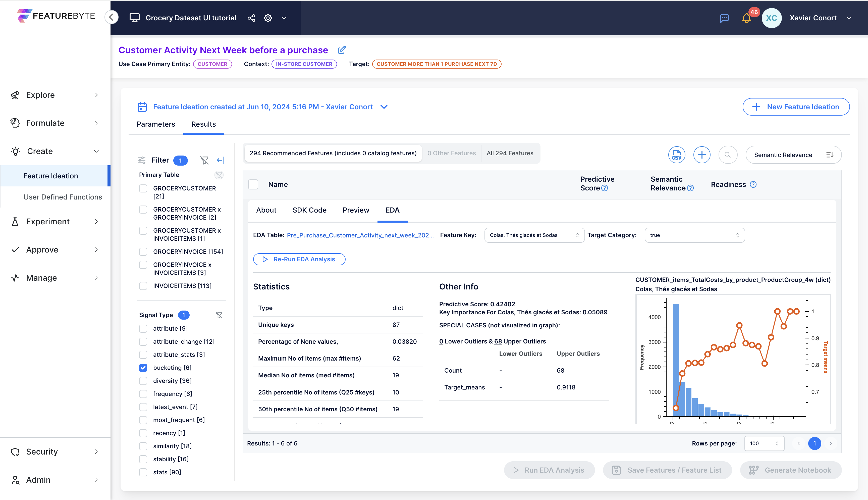Expand the catalog dropdown chevron in header
The width and height of the screenshot is (868, 500).
tap(284, 18)
